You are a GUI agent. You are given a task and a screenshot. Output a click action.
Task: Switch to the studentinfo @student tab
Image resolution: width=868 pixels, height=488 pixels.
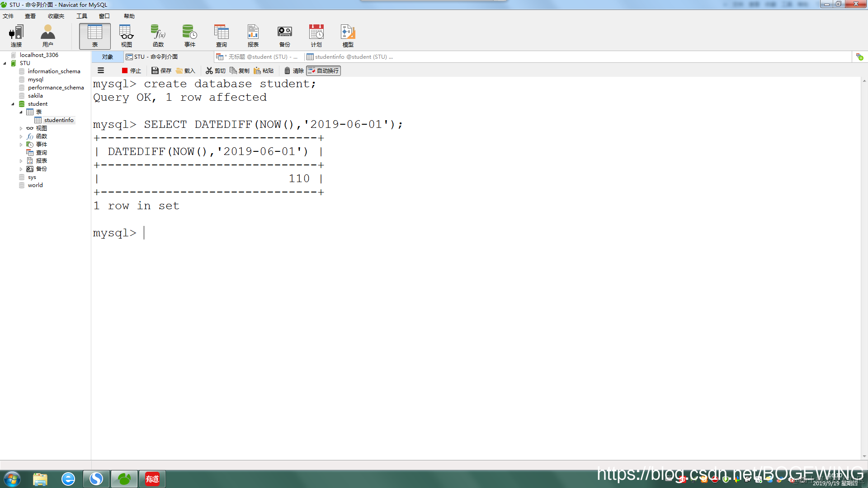pos(349,57)
